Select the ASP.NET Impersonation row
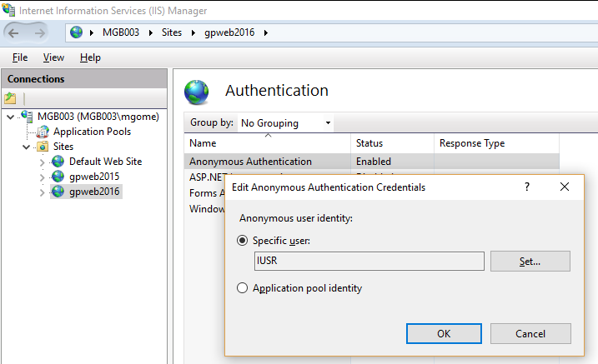This screenshot has height=364, width=598. click(206, 177)
